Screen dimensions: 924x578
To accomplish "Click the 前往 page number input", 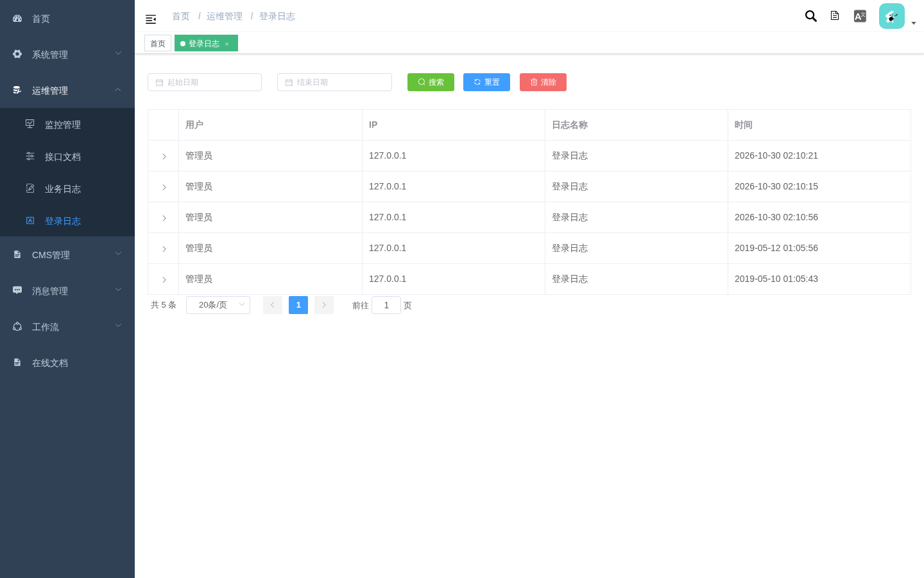I will (386, 305).
